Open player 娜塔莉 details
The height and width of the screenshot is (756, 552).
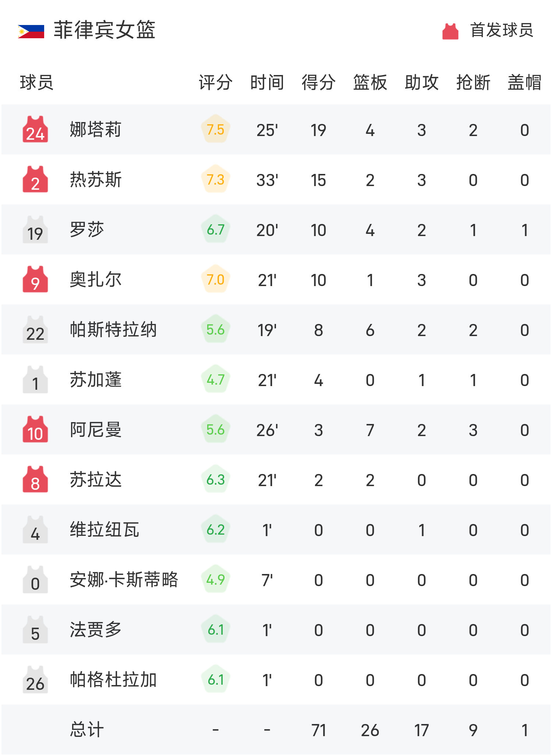pyautogui.click(x=96, y=129)
